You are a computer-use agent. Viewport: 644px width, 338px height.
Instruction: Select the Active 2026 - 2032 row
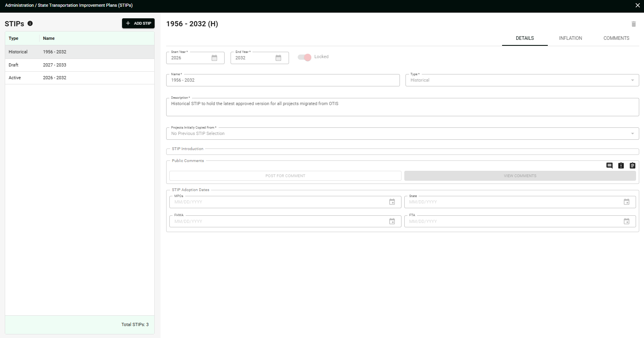coord(80,78)
